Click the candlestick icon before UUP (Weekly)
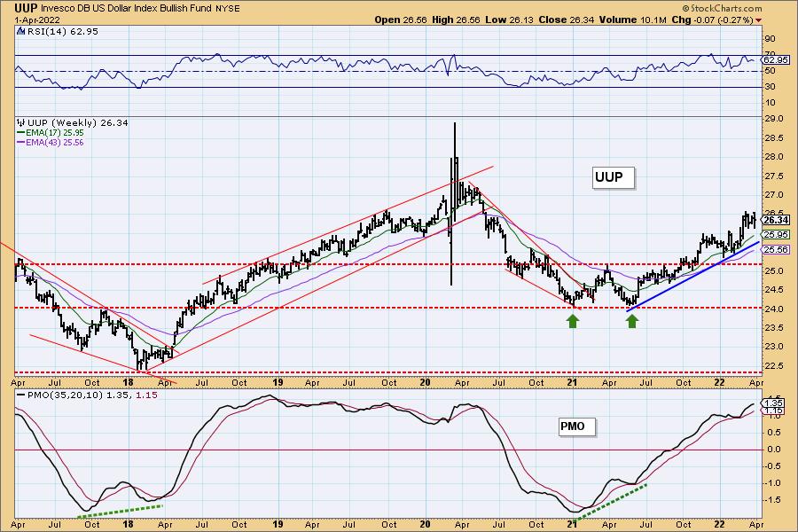 pyautogui.click(x=21, y=122)
